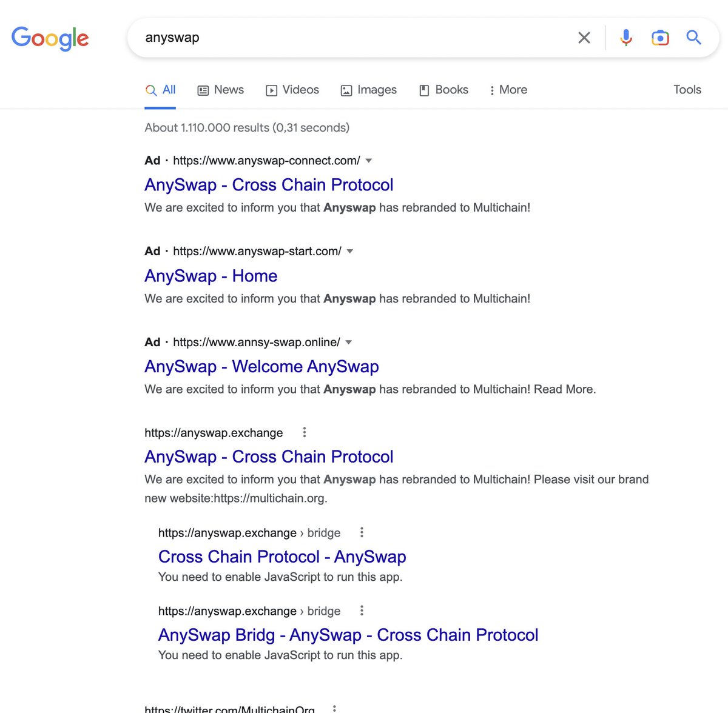Expand arrow next to annsy-swap.online ad
The width and height of the screenshot is (728, 713).
coord(349,343)
